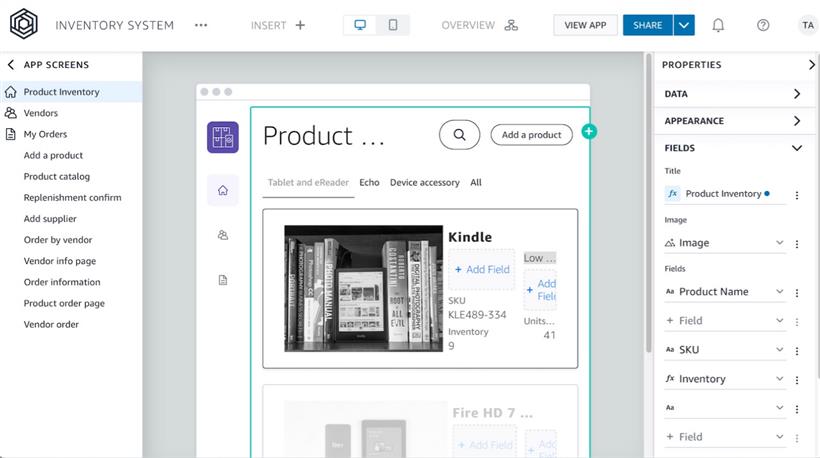Image resolution: width=820 pixels, height=458 pixels.
Task: Open the Order information screen
Action: 62,282
